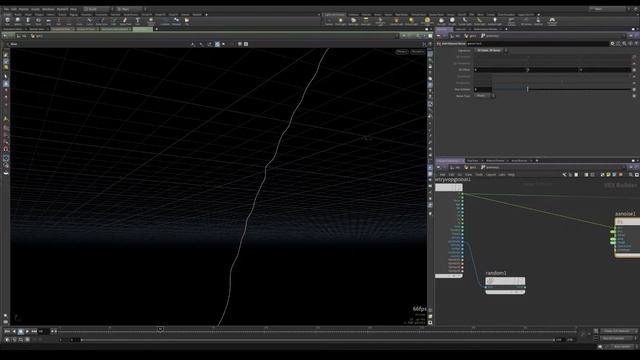Switch to the Tree View pane tab
Viewport: 640px width, 360px height.
point(472,160)
